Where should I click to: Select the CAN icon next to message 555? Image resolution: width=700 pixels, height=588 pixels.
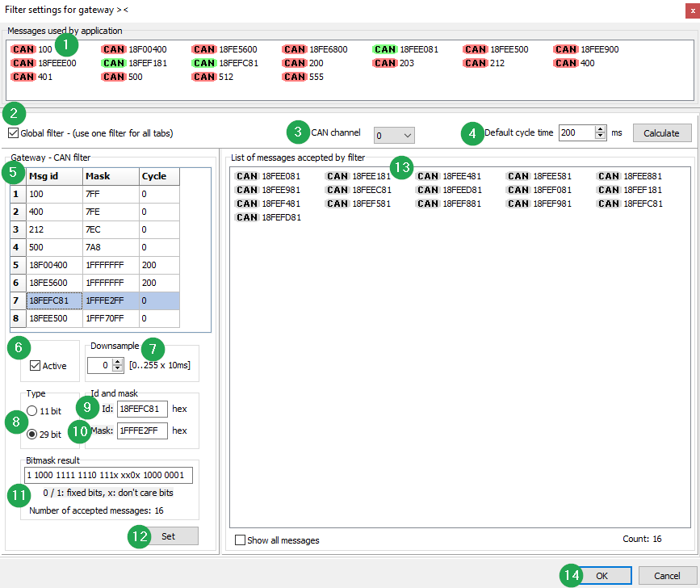point(295,77)
